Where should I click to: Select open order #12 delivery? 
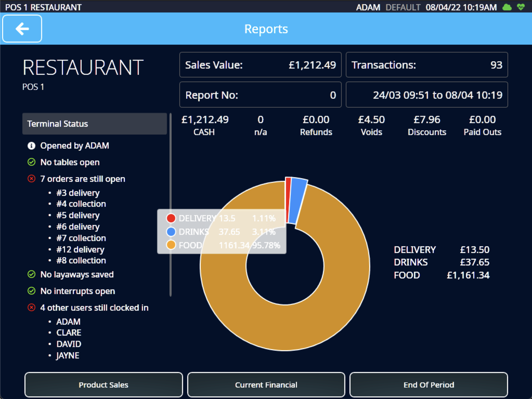click(x=80, y=249)
